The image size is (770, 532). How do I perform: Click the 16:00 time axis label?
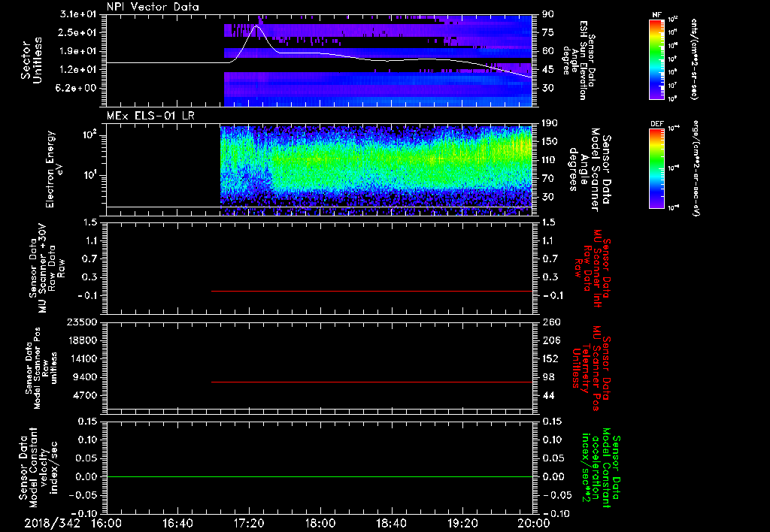[107, 523]
